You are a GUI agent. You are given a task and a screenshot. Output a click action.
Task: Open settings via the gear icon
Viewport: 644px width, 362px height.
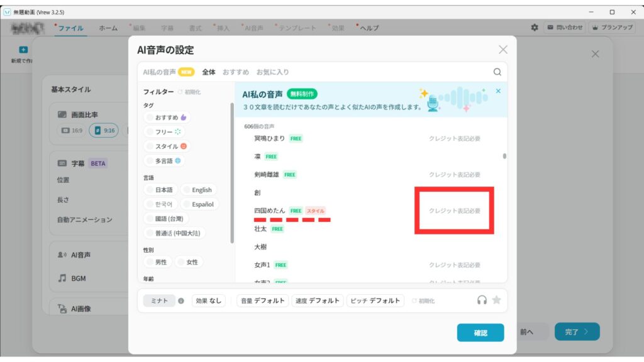click(x=535, y=28)
